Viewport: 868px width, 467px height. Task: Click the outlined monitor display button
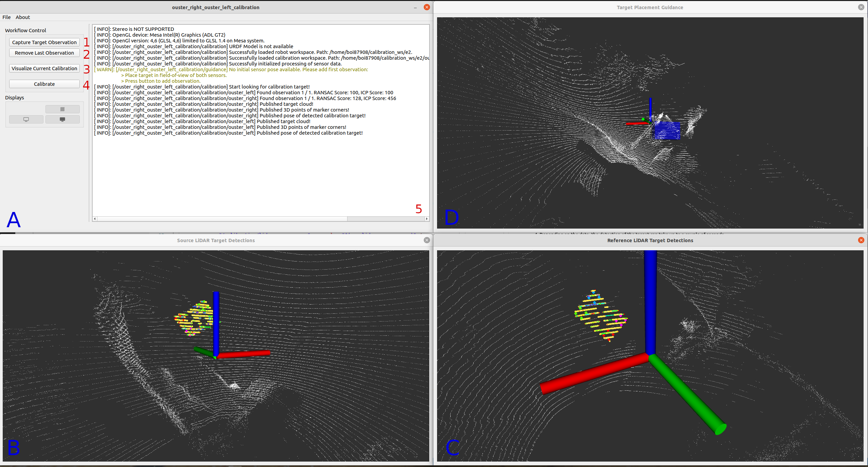[x=26, y=119]
